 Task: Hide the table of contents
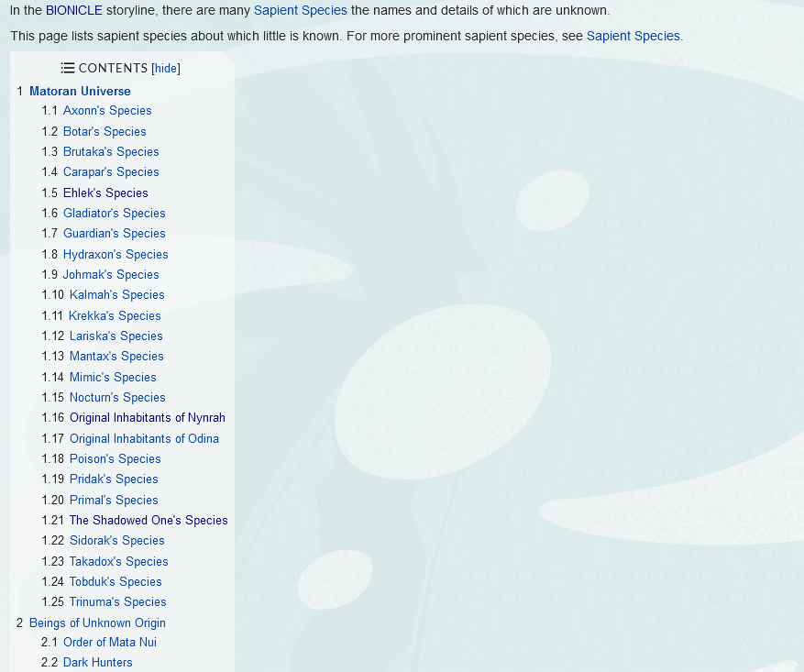166,68
